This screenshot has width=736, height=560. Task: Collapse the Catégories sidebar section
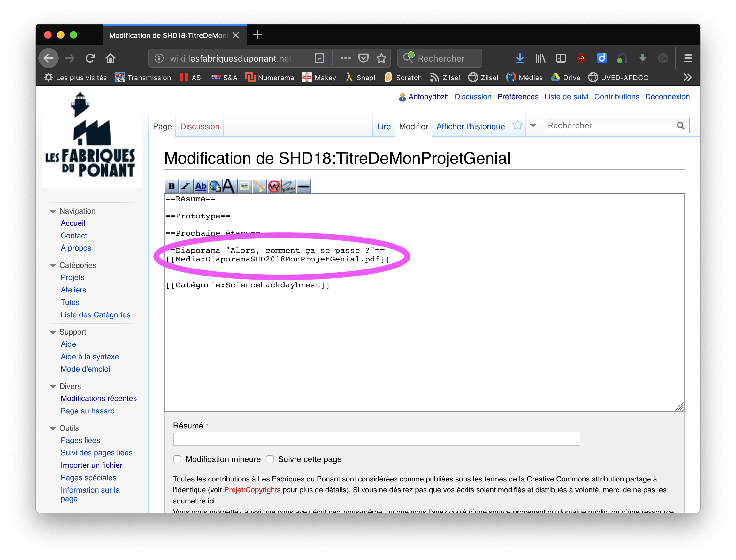53,266
